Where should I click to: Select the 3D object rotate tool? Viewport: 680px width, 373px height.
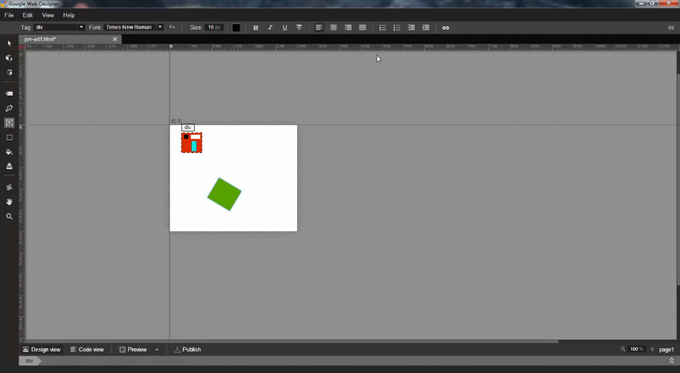[x=10, y=58]
